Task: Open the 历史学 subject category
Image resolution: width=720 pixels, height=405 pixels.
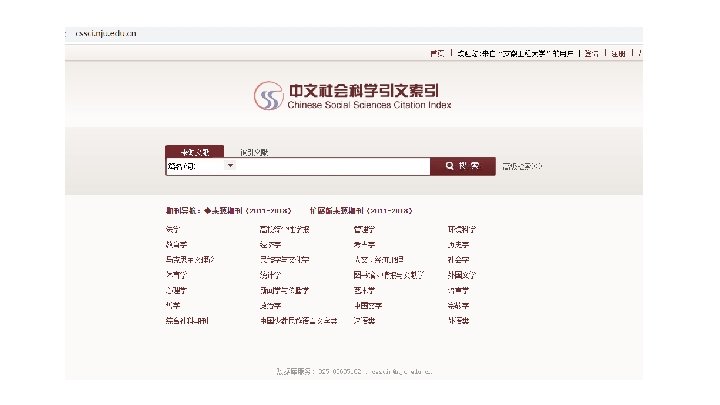Action: (459, 245)
